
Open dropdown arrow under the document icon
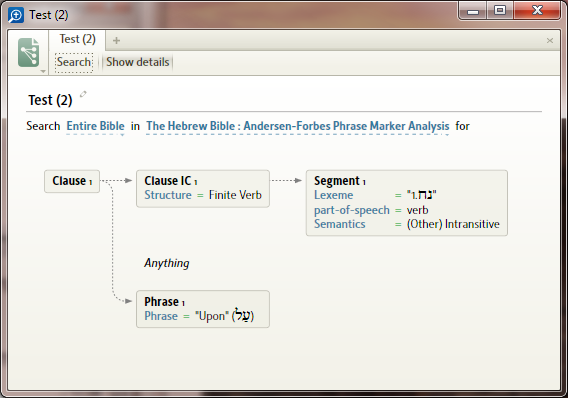point(43,71)
